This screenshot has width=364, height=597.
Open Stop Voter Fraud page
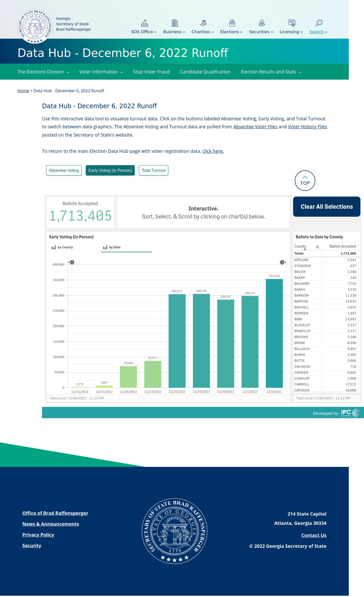click(x=151, y=72)
